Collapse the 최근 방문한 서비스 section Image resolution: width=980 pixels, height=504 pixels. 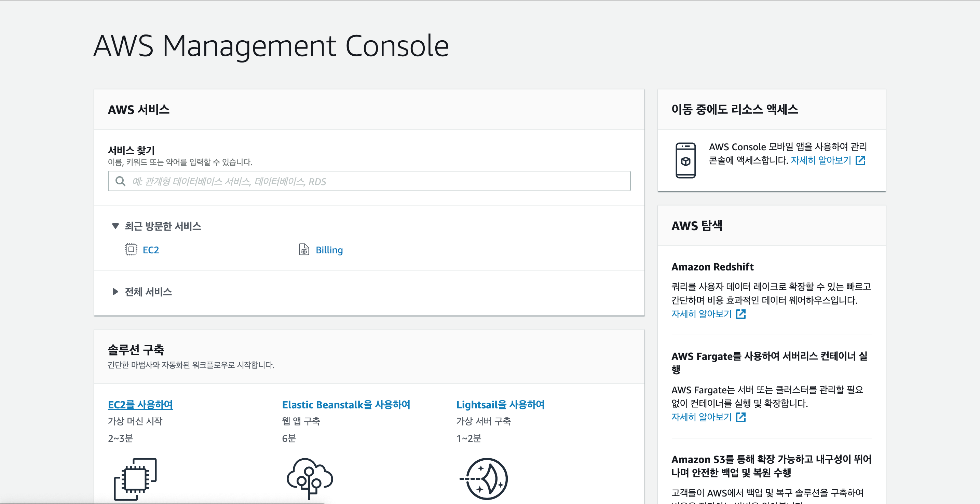pyautogui.click(x=115, y=226)
